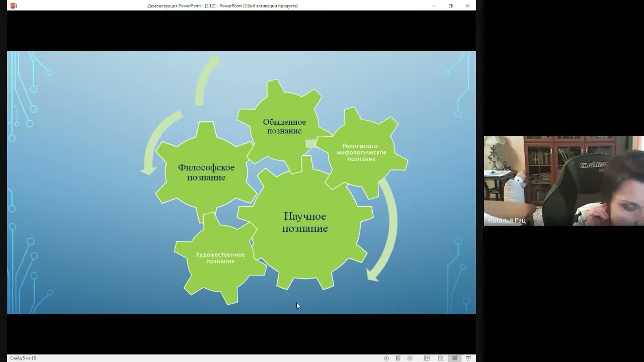Minimize the PowerPoint slideshow window
This screenshot has height=362, width=644.
point(434,6)
